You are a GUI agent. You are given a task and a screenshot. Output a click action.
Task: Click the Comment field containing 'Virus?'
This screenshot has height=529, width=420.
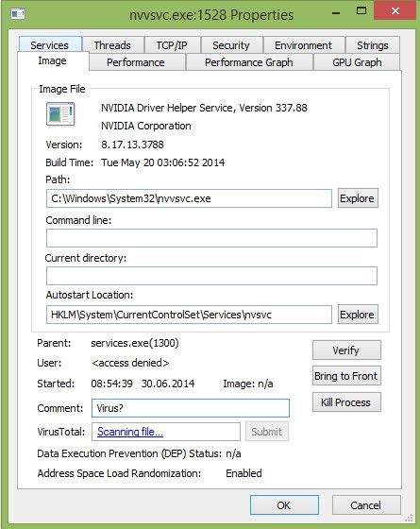click(x=191, y=408)
